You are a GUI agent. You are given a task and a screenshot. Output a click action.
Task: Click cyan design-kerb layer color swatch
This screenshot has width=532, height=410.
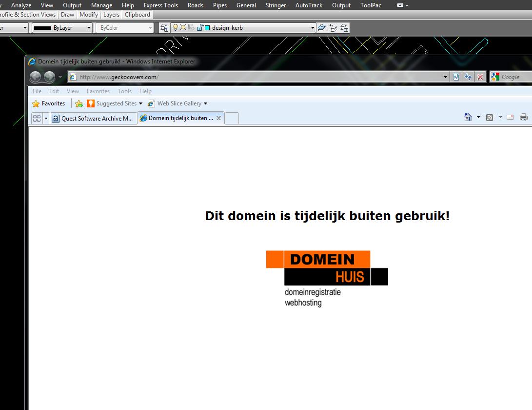click(207, 28)
